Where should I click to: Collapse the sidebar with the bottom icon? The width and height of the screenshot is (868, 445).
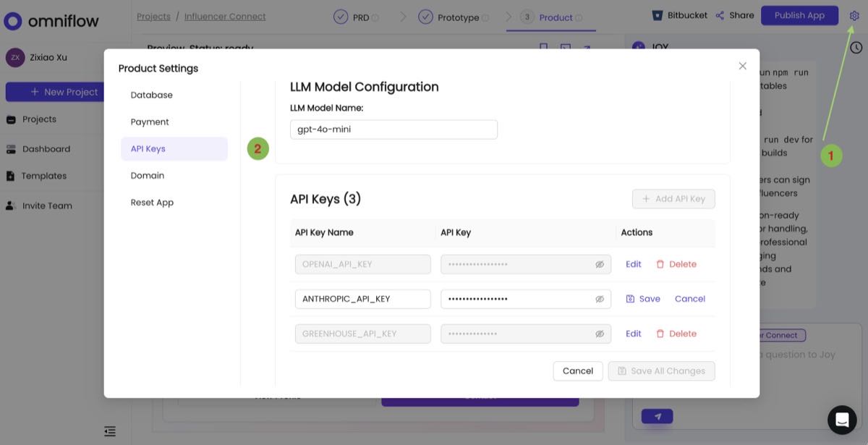109,431
